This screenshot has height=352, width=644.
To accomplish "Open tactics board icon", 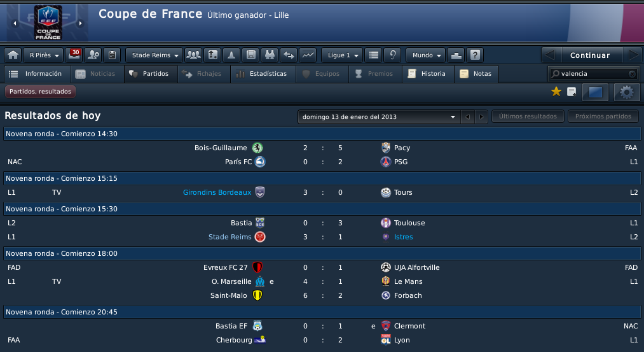I will click(213, 55).
